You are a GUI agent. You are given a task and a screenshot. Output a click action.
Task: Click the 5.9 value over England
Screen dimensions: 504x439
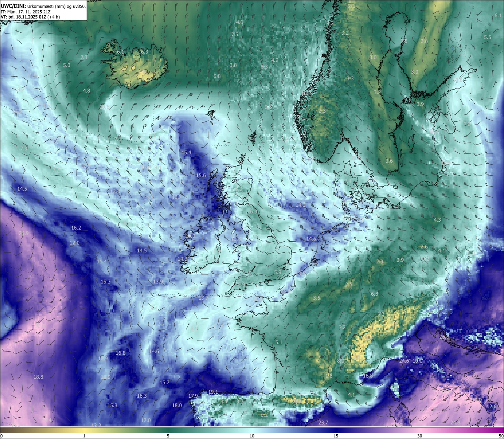(278, 272)
